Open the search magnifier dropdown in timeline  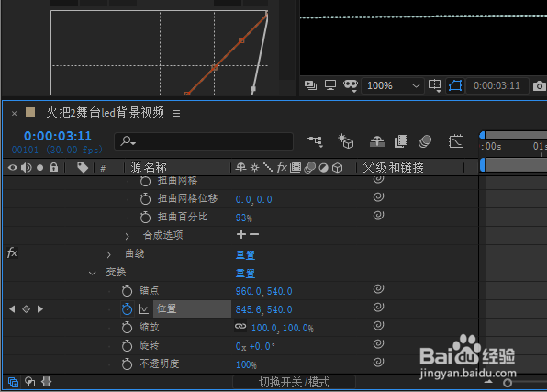[128, 141]
